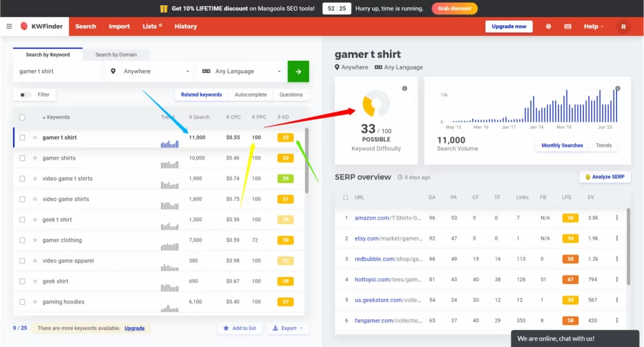Submit search with green arrow button
The width and height of the screenshot is (644, 347).
[x=298, y=72]
